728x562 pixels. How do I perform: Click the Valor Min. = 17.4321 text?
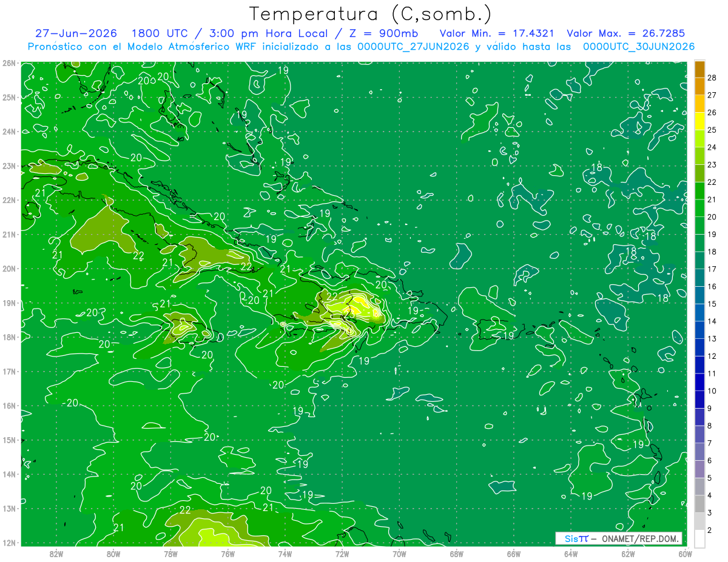click(x=497, y=33)
